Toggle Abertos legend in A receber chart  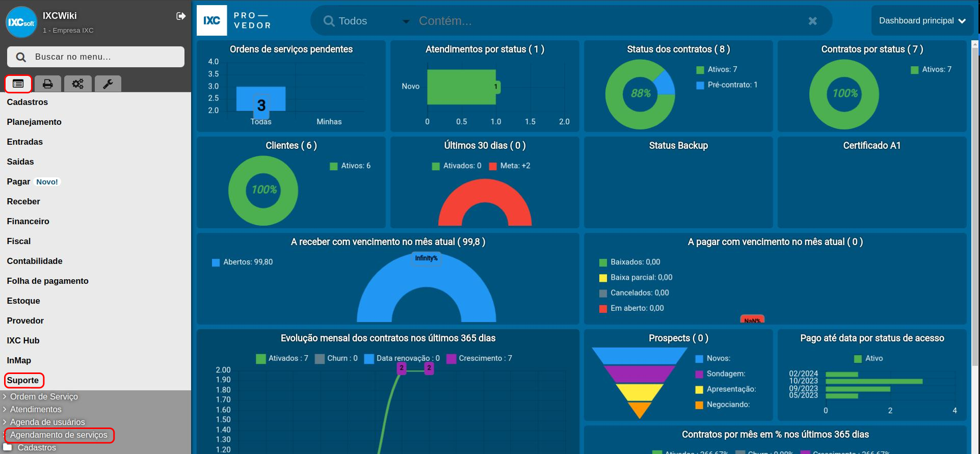pyautogui.click(x=243, y=262)
